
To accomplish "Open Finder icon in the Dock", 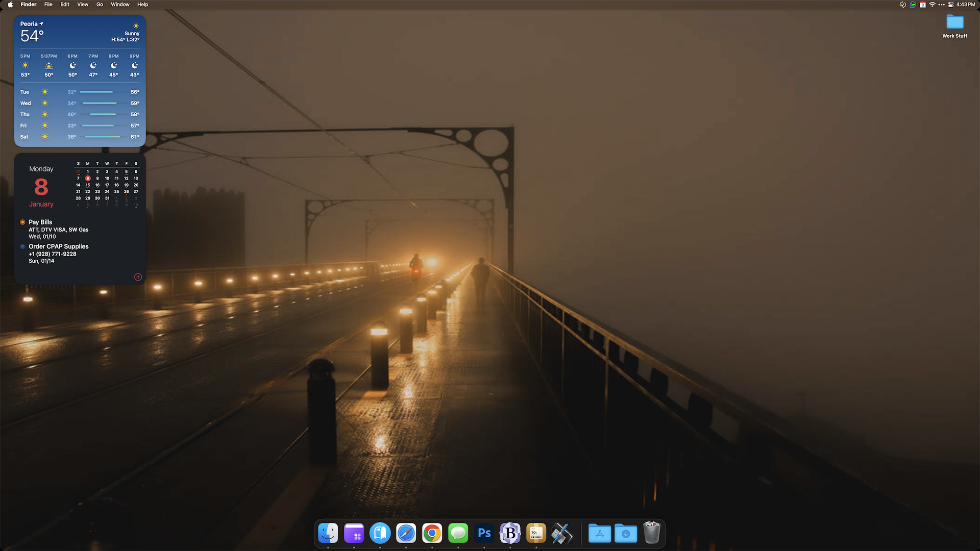I will point(328,534).
